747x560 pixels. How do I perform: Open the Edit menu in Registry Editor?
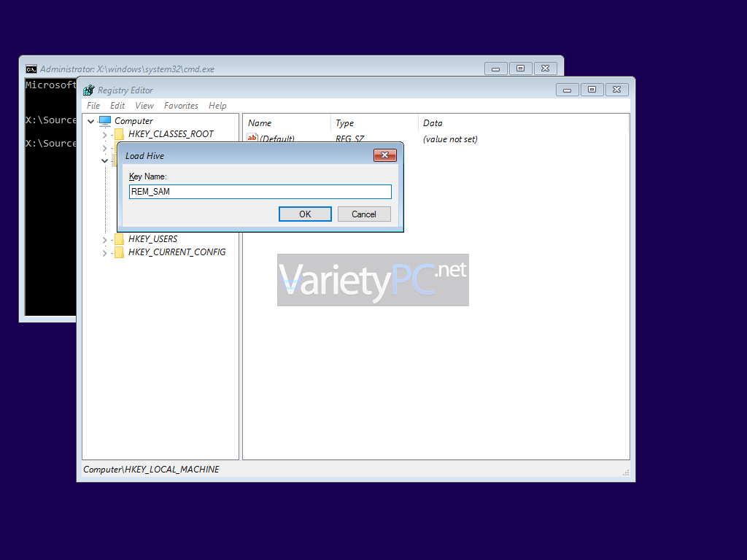[117, 106]
